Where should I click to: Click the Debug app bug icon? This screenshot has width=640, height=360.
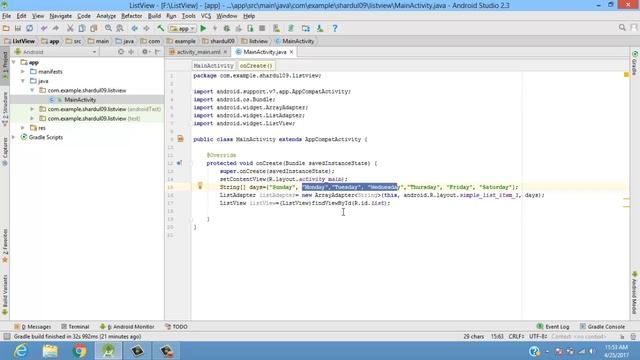click(x=227, y=28)
